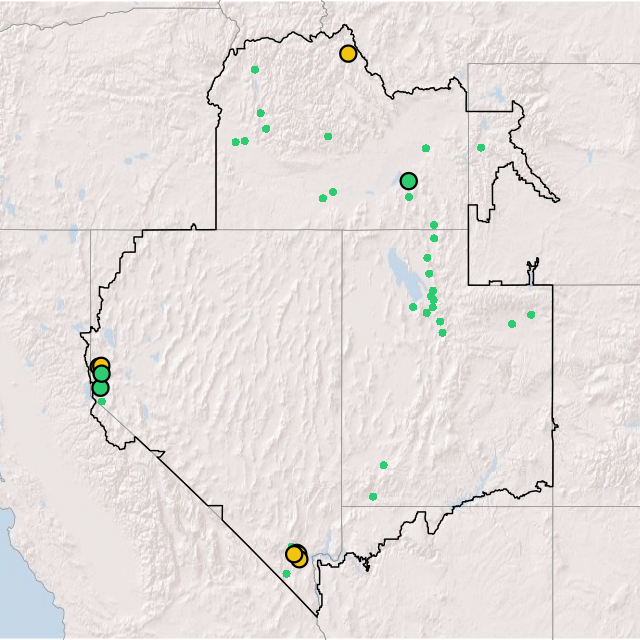Select the lone yellow marker on the northern boundary

pyautogui.click(x=348, y=53)
